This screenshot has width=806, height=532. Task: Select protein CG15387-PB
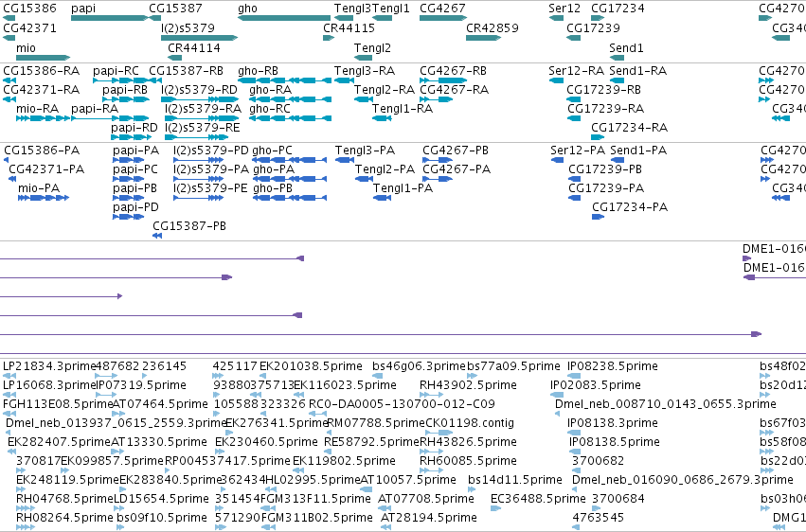[157, 237]
